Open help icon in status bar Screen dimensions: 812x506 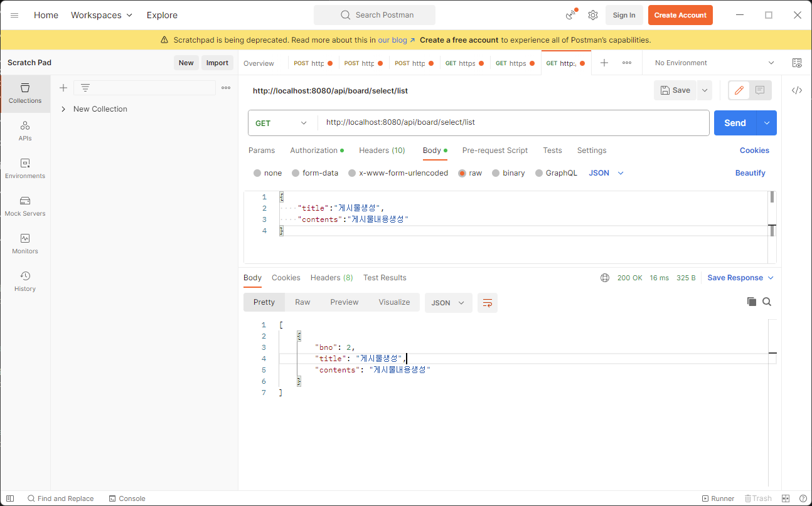[x=803, y=498]
